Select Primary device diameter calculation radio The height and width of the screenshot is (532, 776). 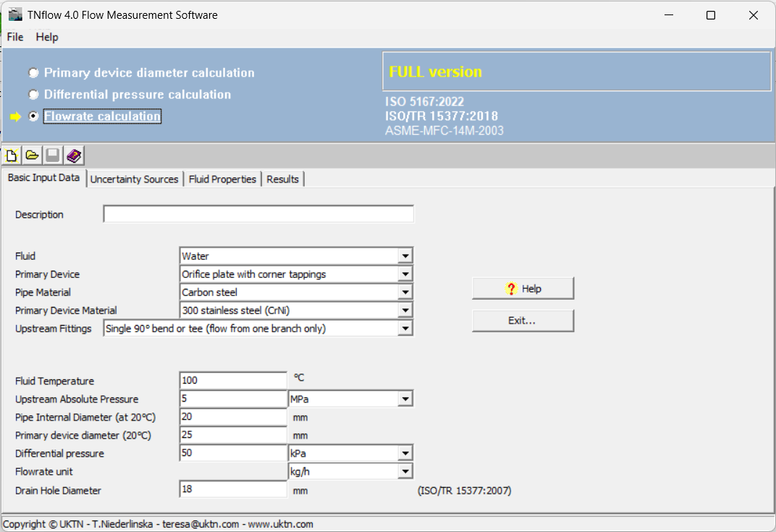point(33,73)
